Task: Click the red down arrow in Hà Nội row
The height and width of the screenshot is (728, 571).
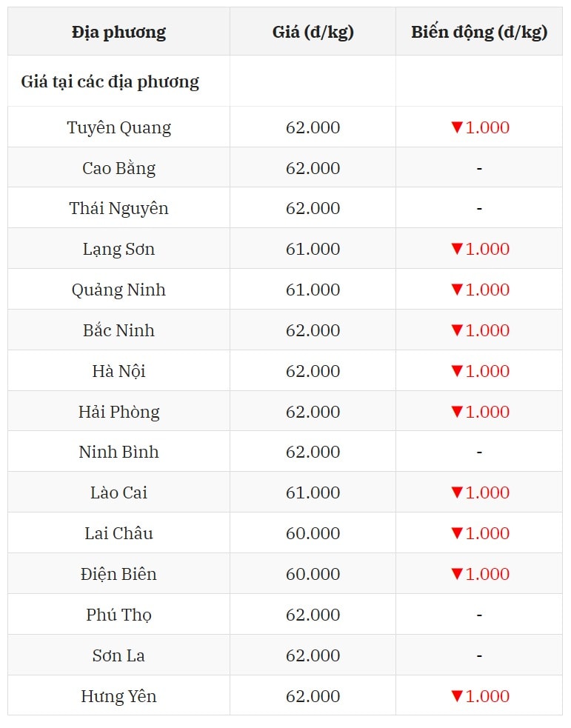Action: pyautogui.click(x=457, y=371)
